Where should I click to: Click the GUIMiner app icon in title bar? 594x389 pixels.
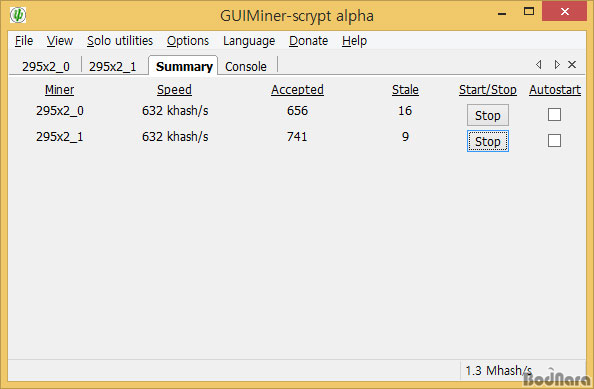click(17, 15)
